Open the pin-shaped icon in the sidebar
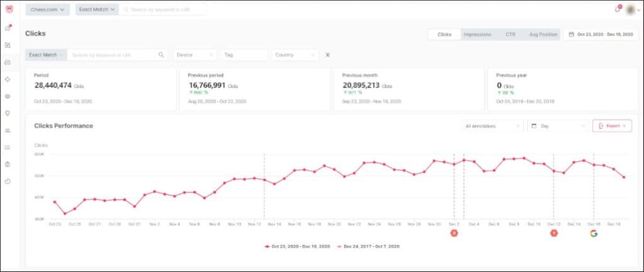Viewport: 644px width, 272px height. point(8,113)
